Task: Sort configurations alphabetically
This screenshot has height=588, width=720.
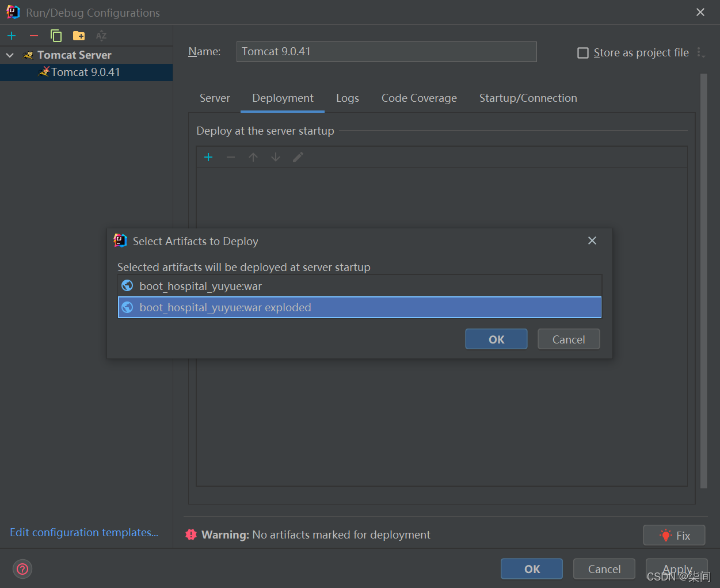Action: (x=101, y=36)
